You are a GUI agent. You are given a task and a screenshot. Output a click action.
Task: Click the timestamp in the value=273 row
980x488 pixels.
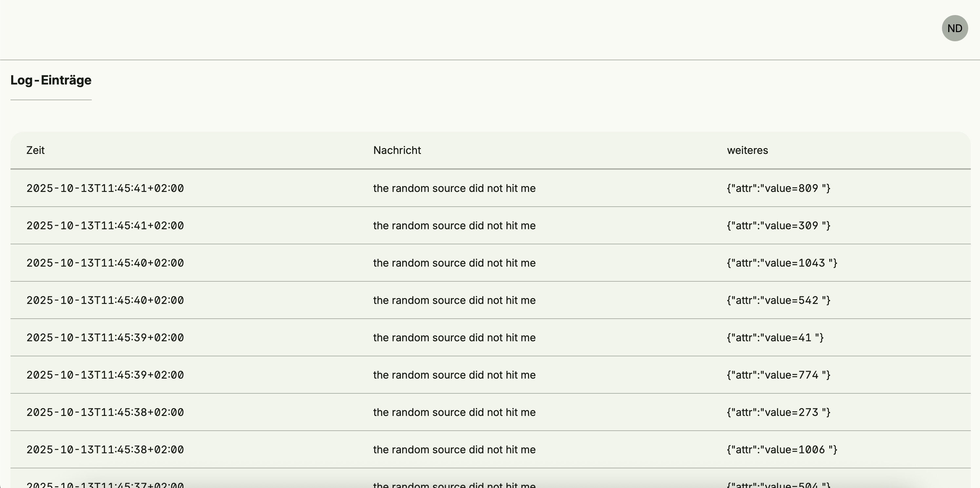point(105,412)
